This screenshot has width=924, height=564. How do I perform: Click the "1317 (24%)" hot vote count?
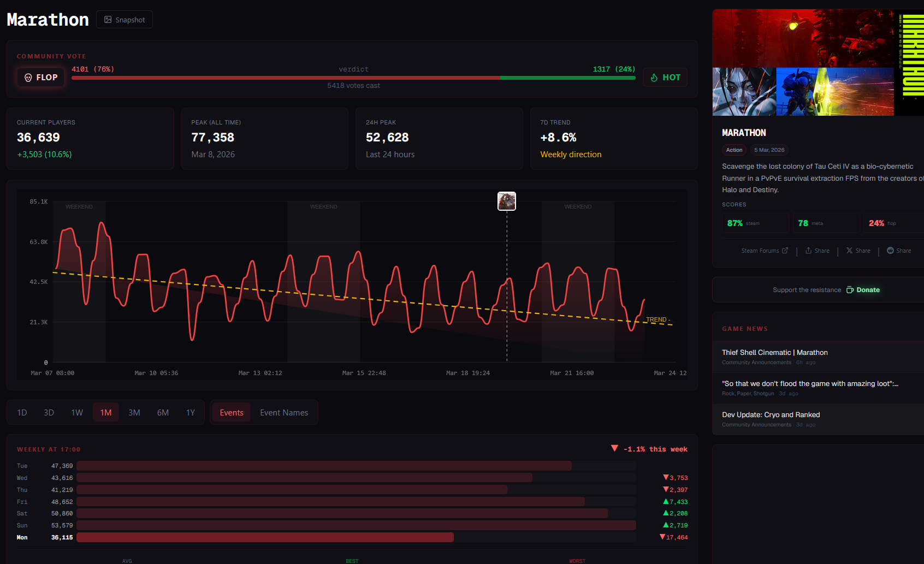[x=614, y=69]
